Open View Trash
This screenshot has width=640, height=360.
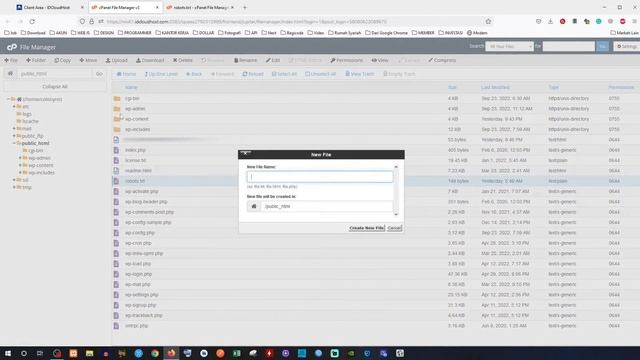(360, 74)
